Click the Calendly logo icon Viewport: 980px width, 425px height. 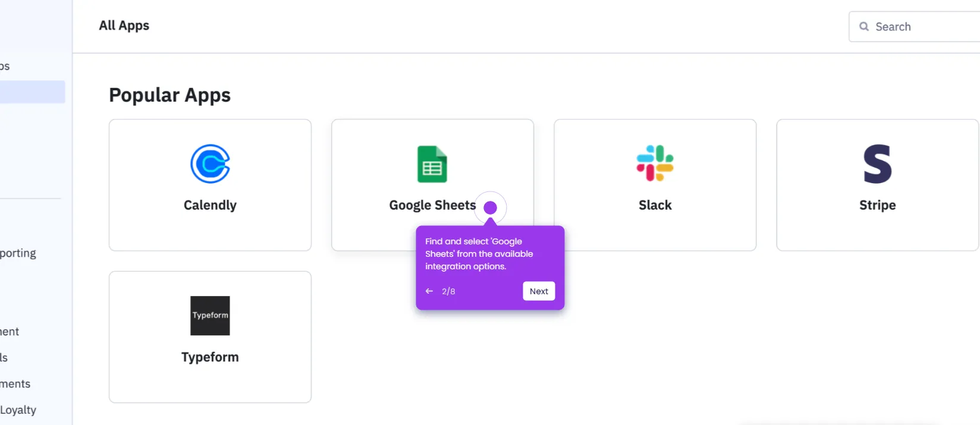pyautogui.click(x=210, y=164)
